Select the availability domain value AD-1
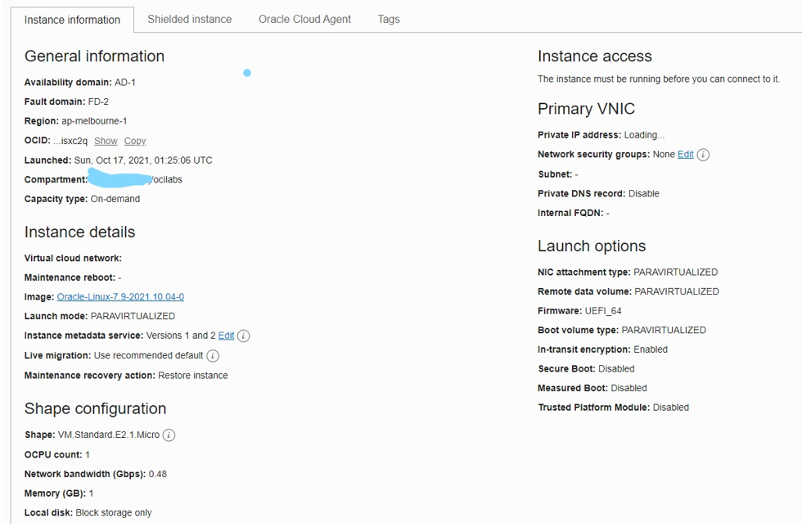The height and width of the screenshot is (532, 802). [124, 83]
